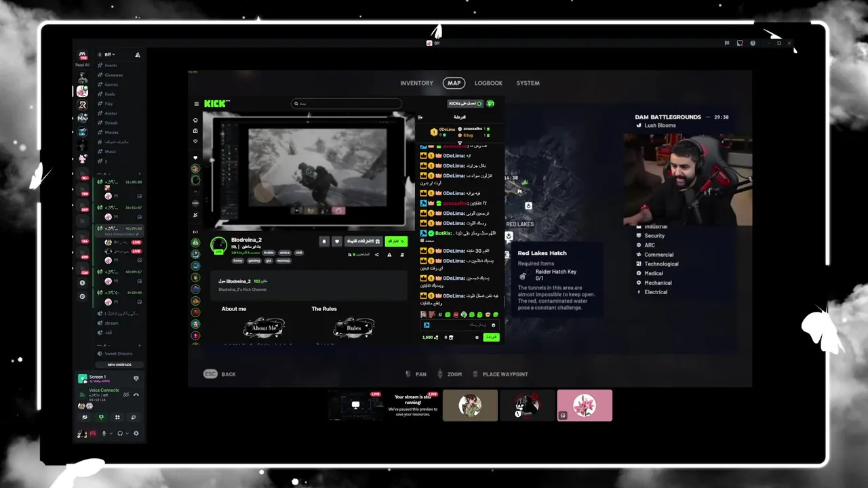Switch to game MAP tab
The image size is (868, 488).
(454, 83)
